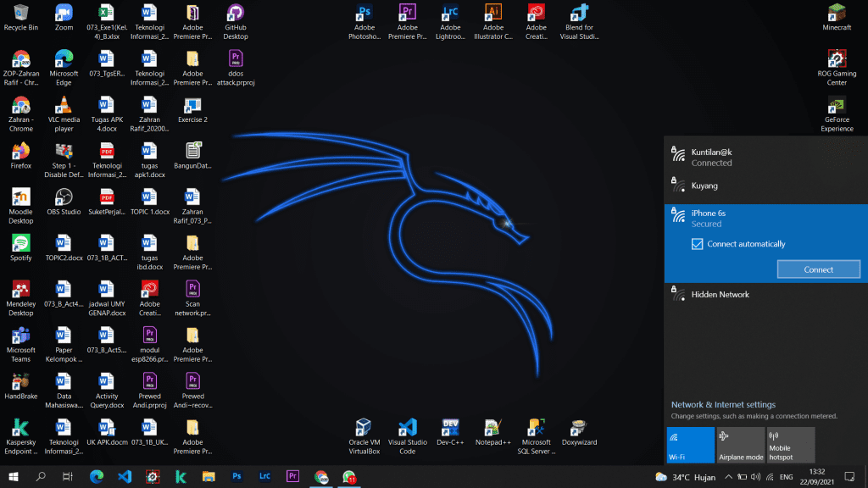Click Connect for iPhone 6s network
Viewport: 868px width, 488px height.
point(818,269)
